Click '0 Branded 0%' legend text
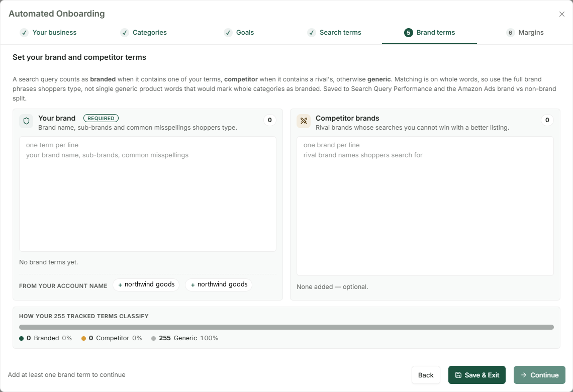 (49, 338)
